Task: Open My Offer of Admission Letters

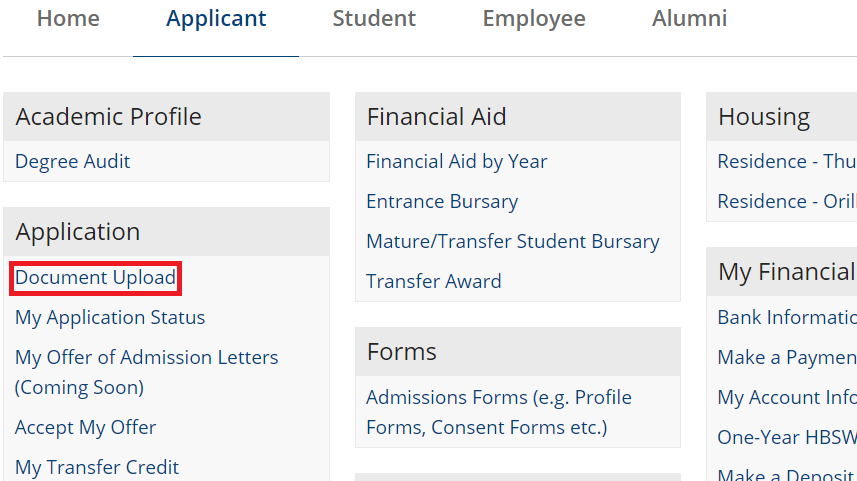Action: [146, 358]
